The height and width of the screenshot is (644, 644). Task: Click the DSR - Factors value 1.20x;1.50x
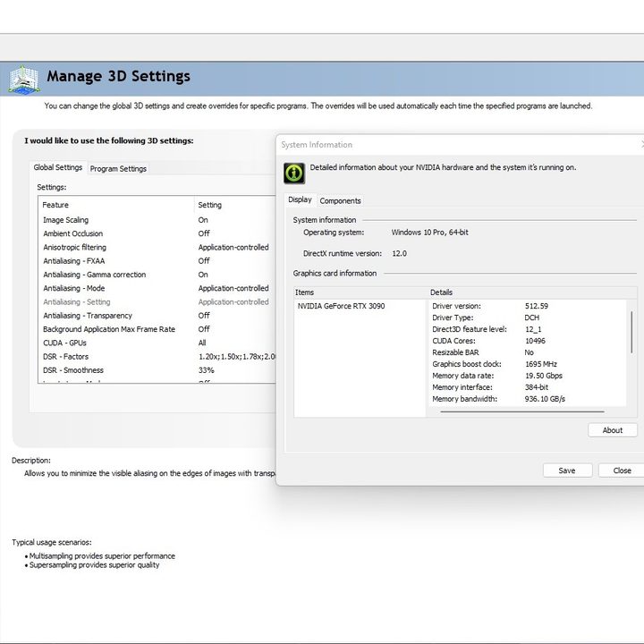click(237, 357)
